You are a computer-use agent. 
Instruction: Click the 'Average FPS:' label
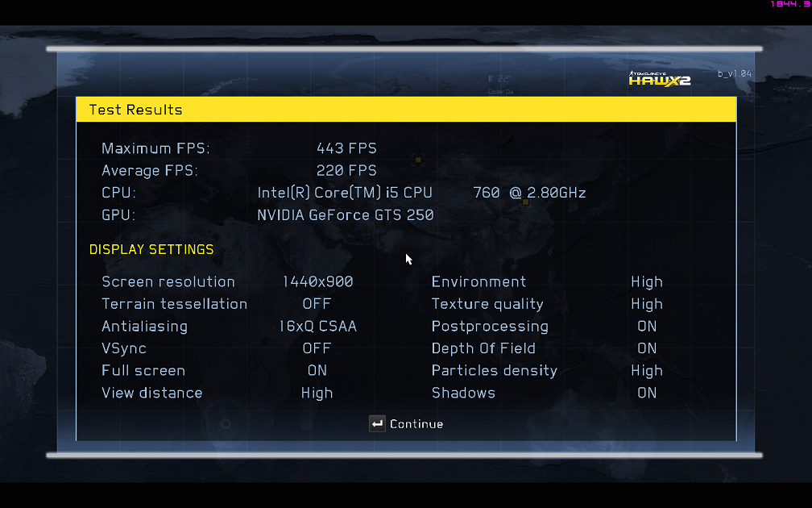click(x=150, y=171)
